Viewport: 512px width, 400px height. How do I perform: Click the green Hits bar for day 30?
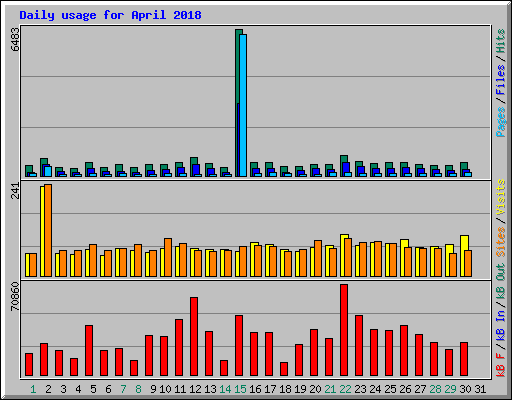[x=463, y=169]
